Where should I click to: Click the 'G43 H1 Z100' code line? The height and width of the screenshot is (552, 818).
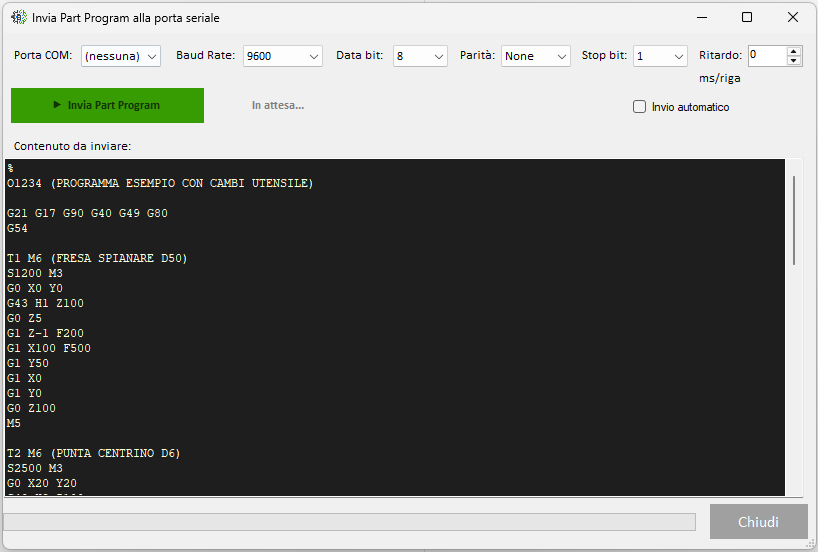45,303
